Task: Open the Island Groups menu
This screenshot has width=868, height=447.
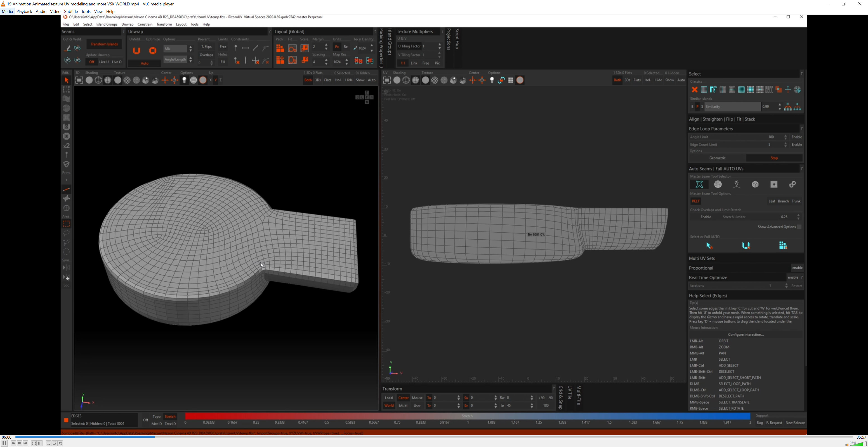Action: pos(107,24)
